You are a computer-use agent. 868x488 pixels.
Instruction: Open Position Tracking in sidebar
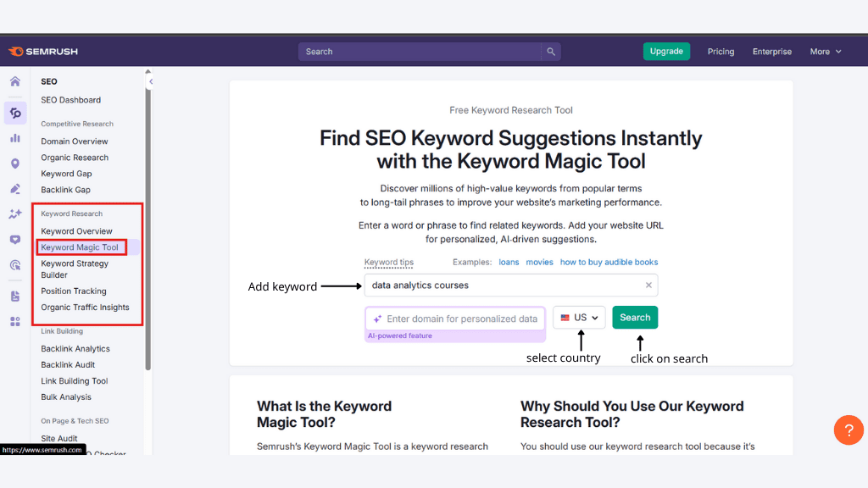tap(74, 291)
